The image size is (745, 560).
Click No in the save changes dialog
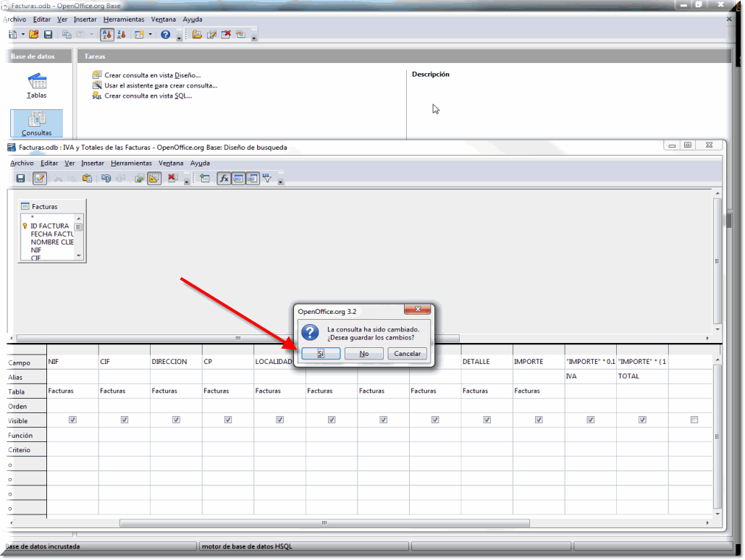364,354
